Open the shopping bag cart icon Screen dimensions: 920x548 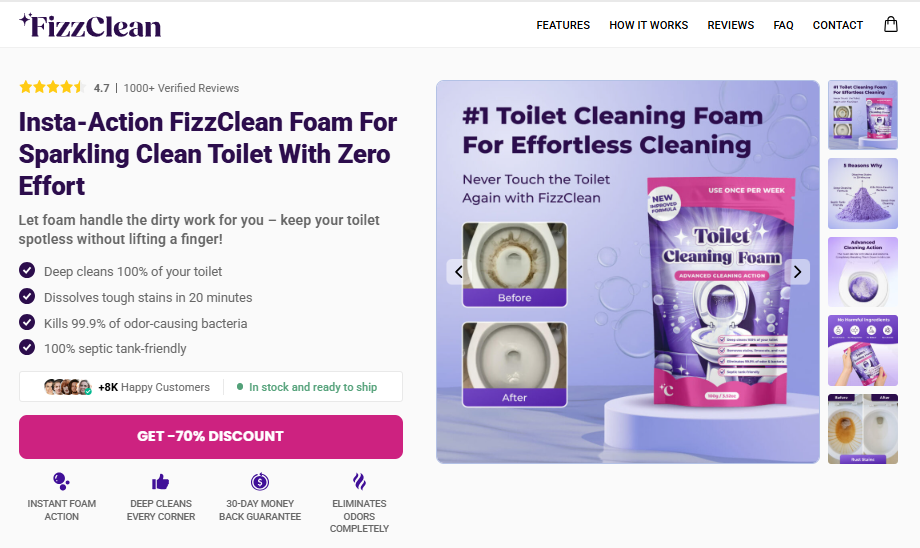click(x=890, y=25)
